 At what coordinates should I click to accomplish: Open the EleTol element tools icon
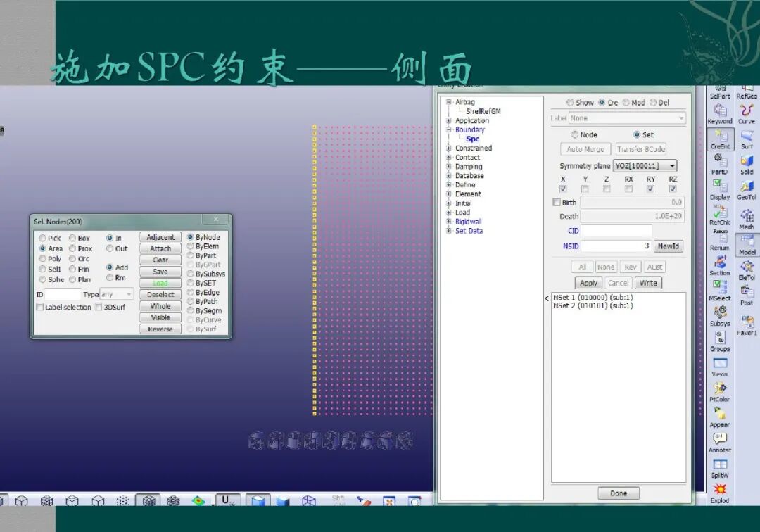click(x=747, y=270)
